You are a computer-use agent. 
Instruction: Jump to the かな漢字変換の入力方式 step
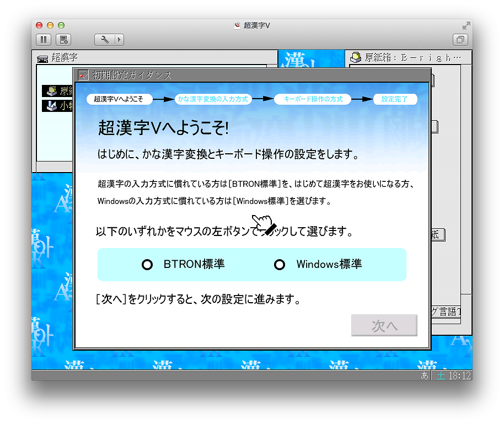pyautogui.click(x=213, y=100)
